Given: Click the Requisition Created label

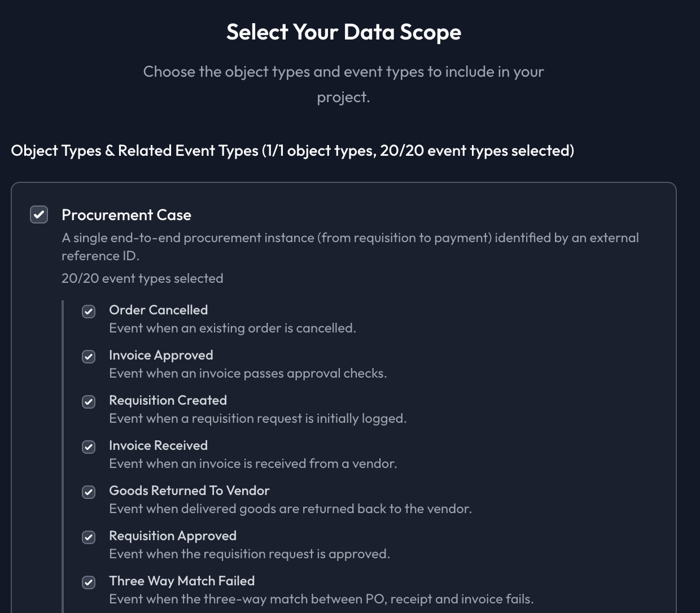Looking at the screenshot, I should [x=168, y=400].
